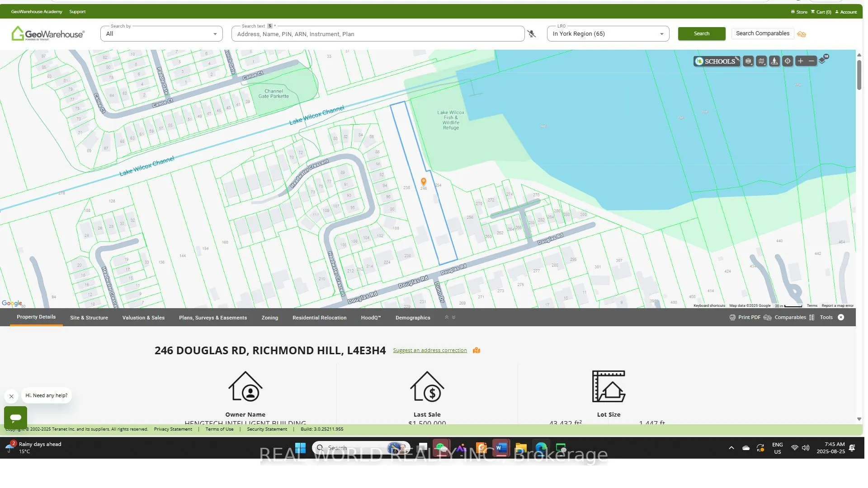Open GeoWarehouse Academy link
Image resolution: width=868 pixels, height=488 pixels.
pyautogui.click(x=37, y=12)
